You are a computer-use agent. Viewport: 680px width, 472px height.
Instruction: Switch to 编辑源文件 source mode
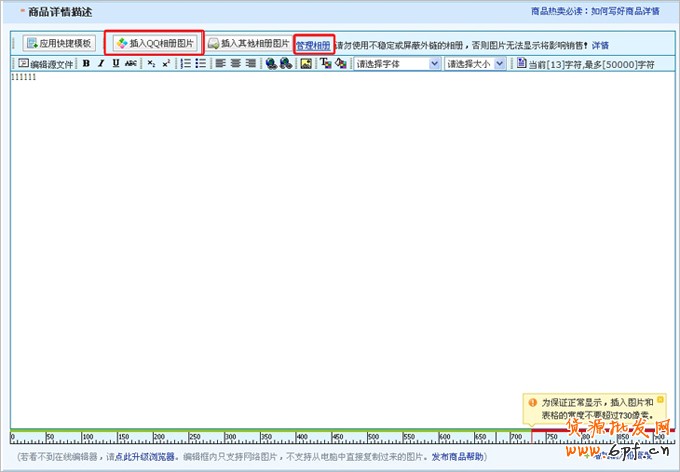pyautogui.click(x=46, y=63)
